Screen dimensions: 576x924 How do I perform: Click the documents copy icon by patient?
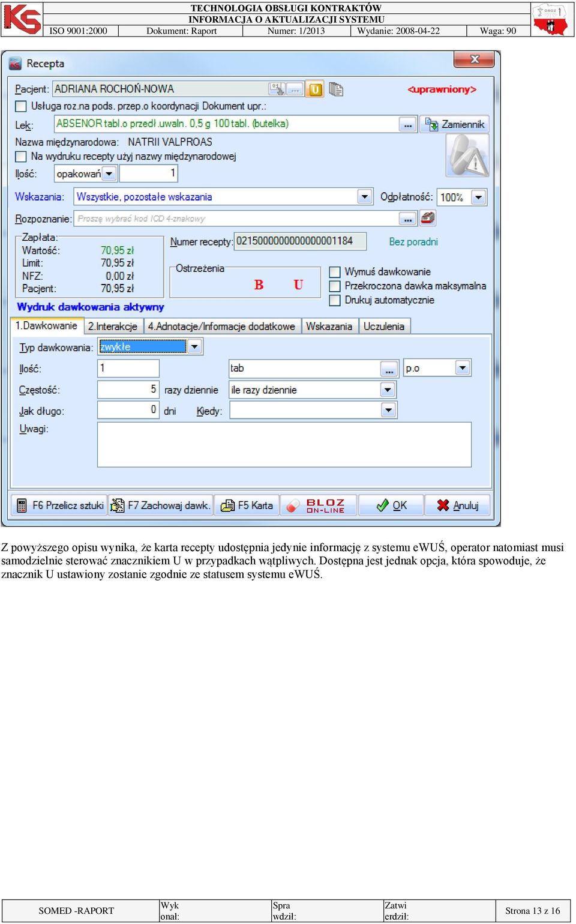[336, 89]
